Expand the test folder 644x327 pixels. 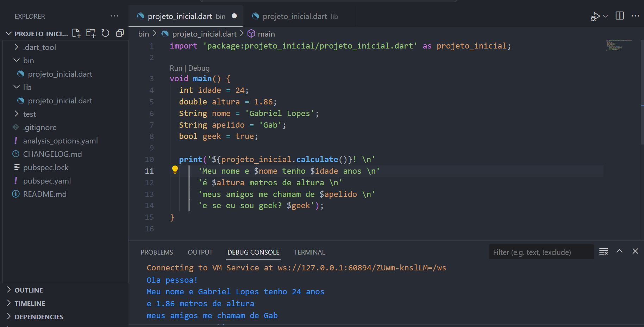(x=16, y=114)
